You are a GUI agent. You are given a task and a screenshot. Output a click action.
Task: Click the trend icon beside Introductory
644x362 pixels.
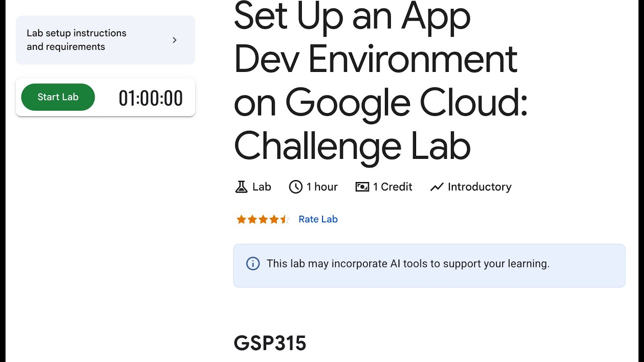pos(437,187)
